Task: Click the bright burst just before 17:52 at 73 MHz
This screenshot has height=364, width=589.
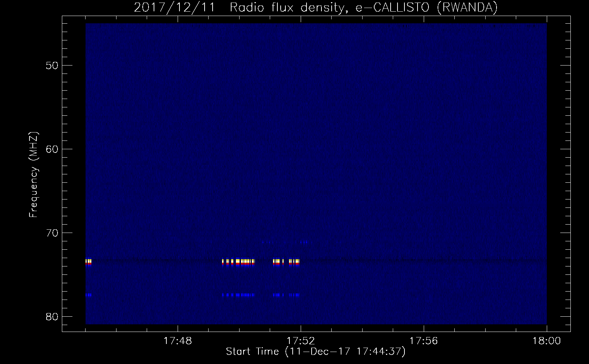Action: pos(286,262)
